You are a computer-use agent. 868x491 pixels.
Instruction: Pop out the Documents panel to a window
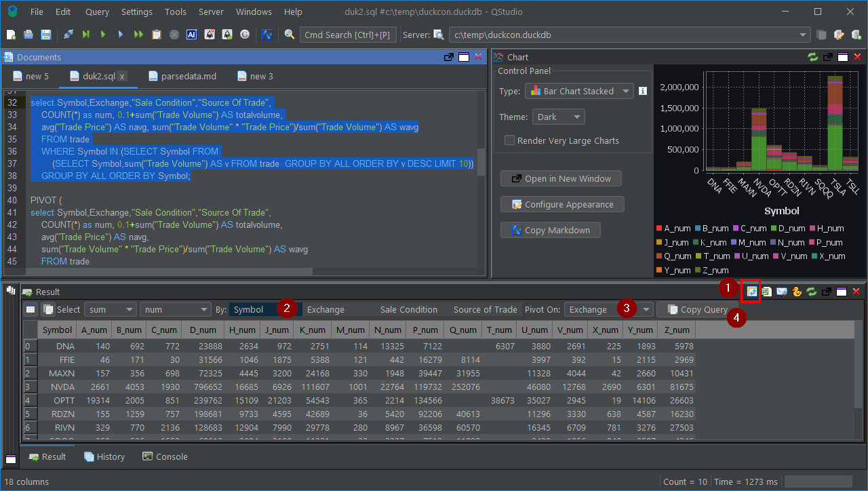pyautogui.click(x=449, y=57)
